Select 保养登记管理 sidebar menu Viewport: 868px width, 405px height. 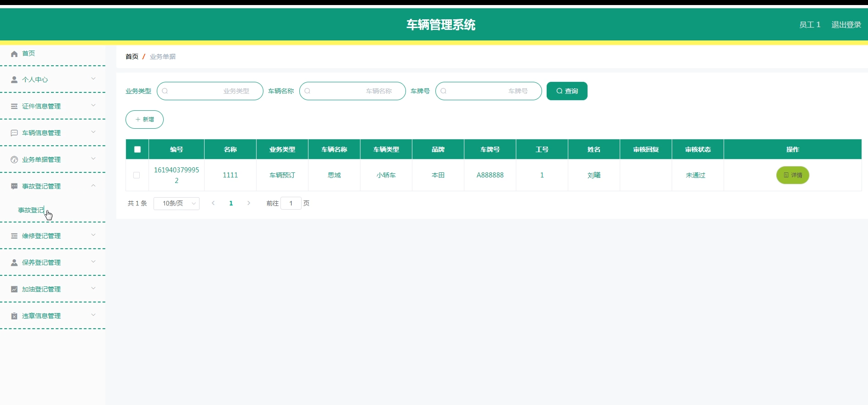pyautogui.click(x=52, y=262)
